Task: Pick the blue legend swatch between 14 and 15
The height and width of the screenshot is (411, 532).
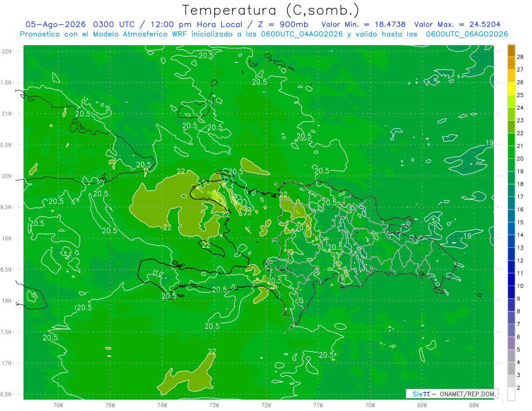Action: click(x=511, y=229)
